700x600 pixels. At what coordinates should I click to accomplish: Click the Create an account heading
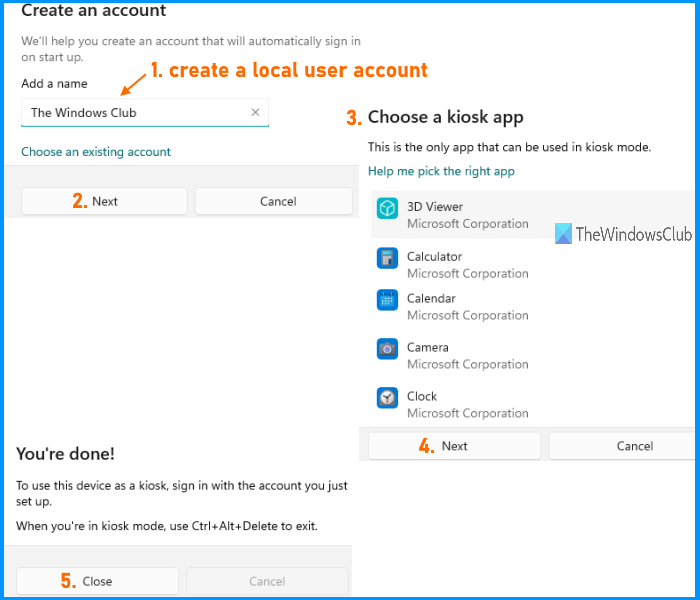pyautogui.click(x=94, y=10)
